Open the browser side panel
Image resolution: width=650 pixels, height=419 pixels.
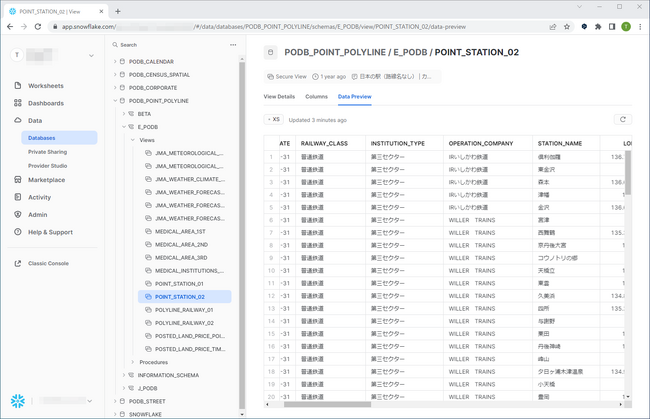[x=612, y=27]
